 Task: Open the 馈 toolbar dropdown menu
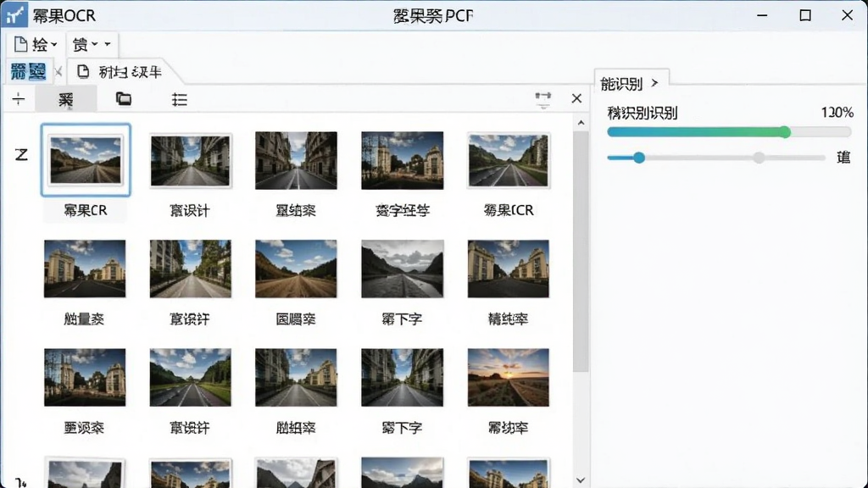click(92, 44)
